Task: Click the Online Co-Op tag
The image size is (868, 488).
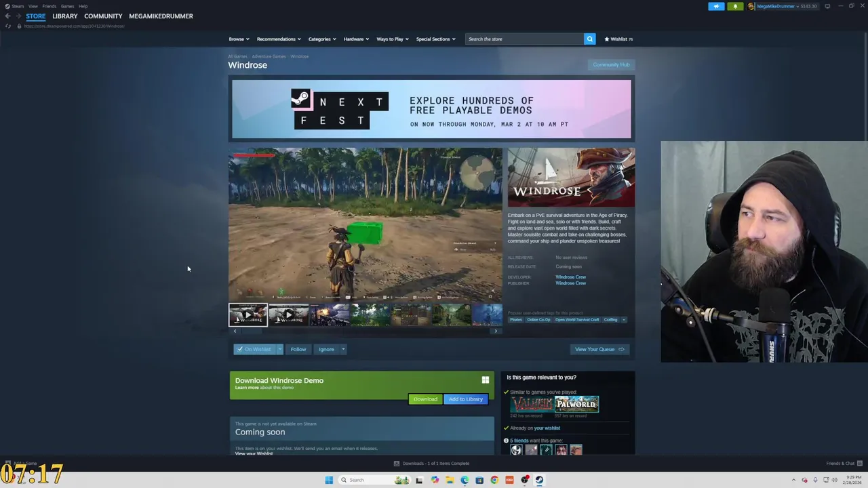Action: (538, 319)
